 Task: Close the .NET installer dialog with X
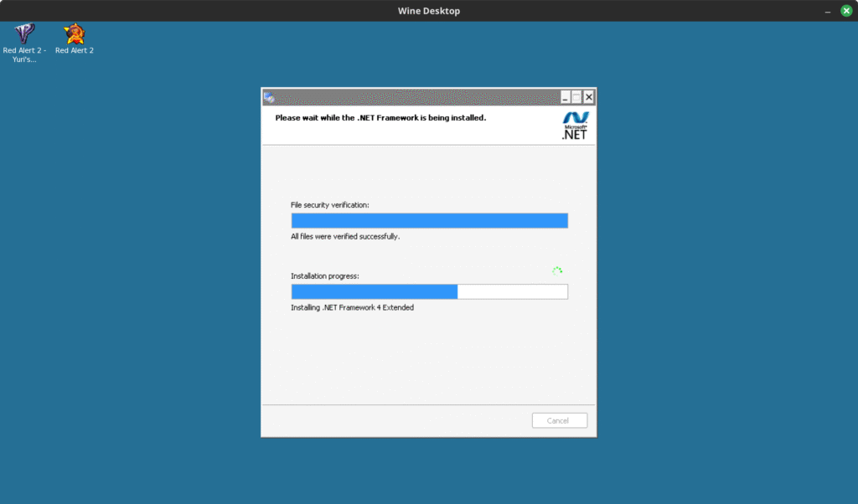[589, 97]
